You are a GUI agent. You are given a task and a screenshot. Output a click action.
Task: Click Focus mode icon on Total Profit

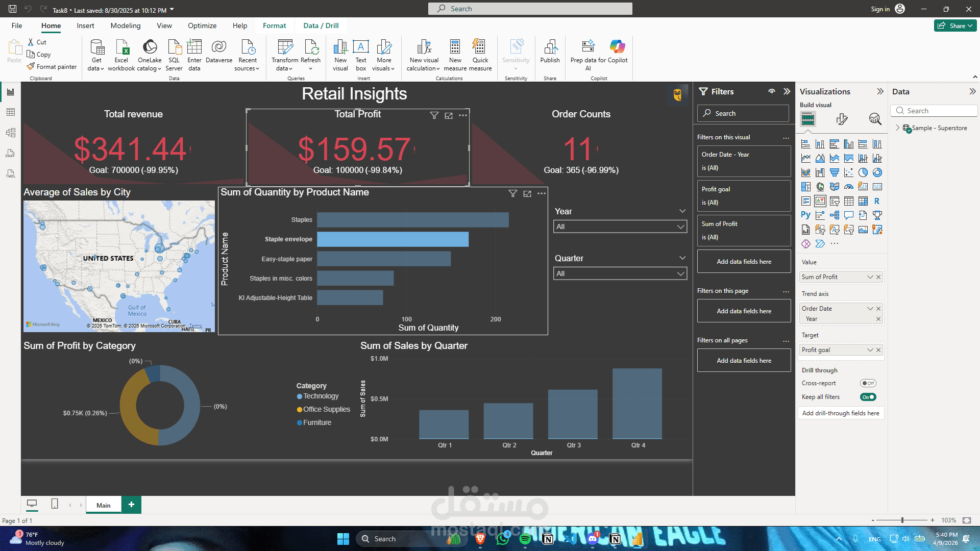pyautogui.click(x=449, y=116)
